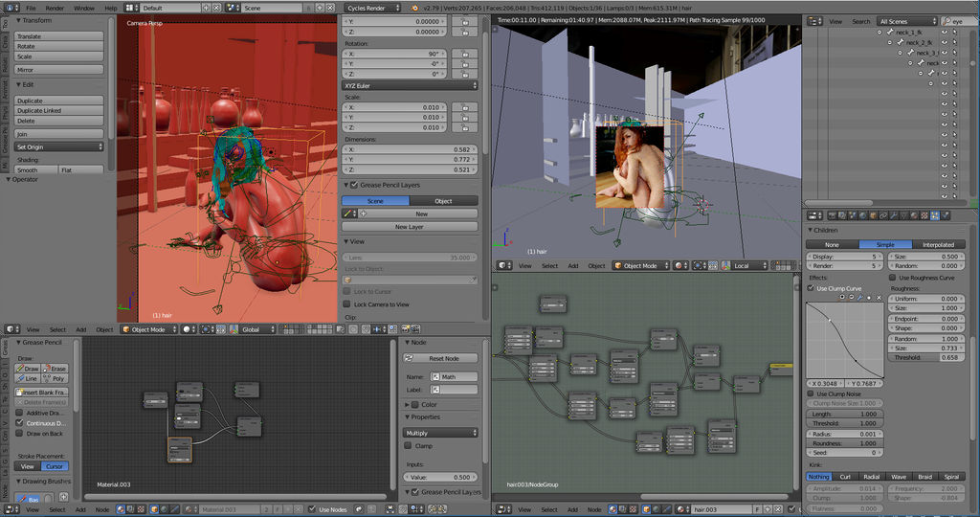
Task: Choose the grease pencil Line tool
Action: (x=30, y=378)
